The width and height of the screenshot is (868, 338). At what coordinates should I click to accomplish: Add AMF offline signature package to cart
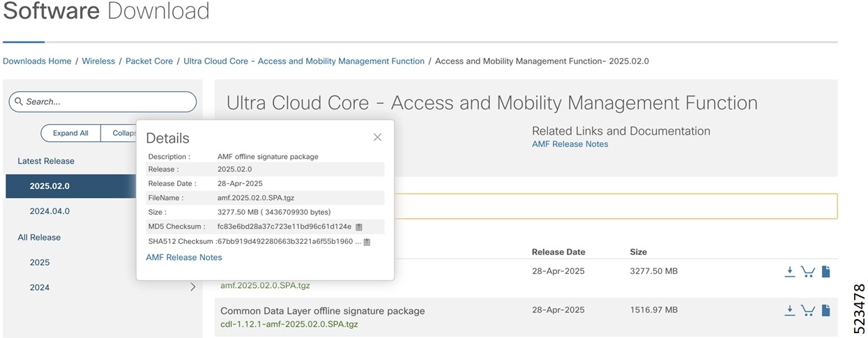coord(807,272)
